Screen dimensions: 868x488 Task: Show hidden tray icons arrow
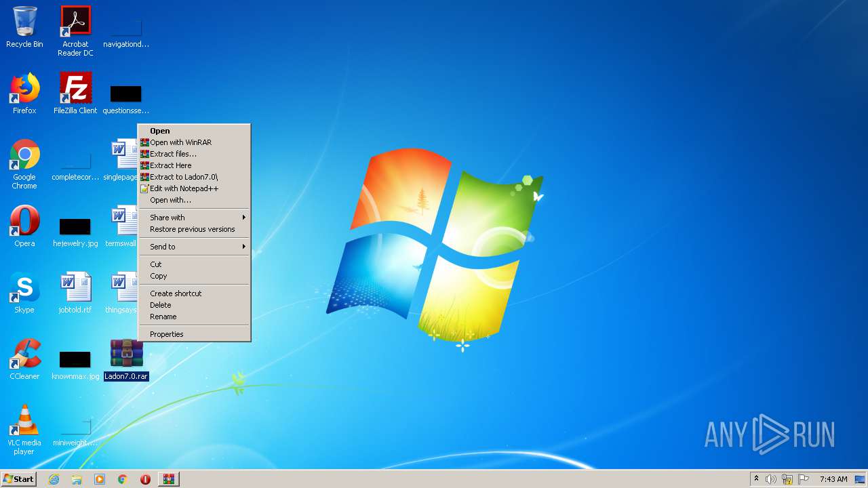pos(756,479)
